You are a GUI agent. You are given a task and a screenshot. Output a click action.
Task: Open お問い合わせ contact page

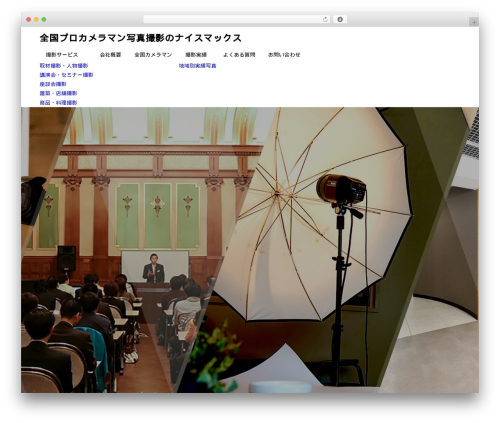tap(284, 55)
